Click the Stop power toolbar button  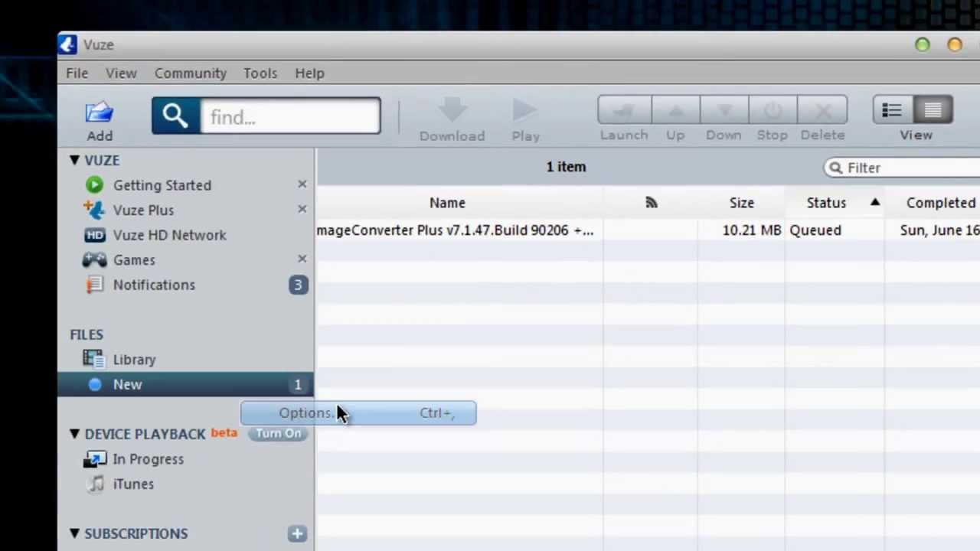[x=773, y=110]
